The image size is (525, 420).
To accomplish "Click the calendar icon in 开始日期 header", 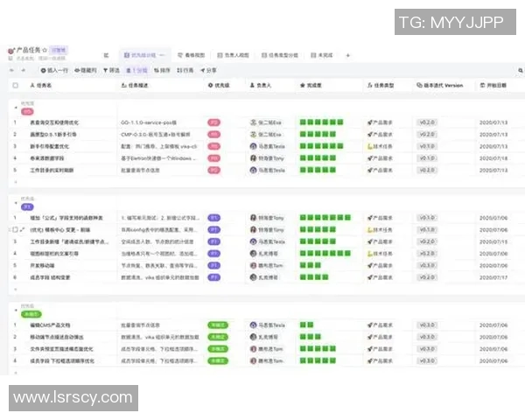I will (482, 86).
